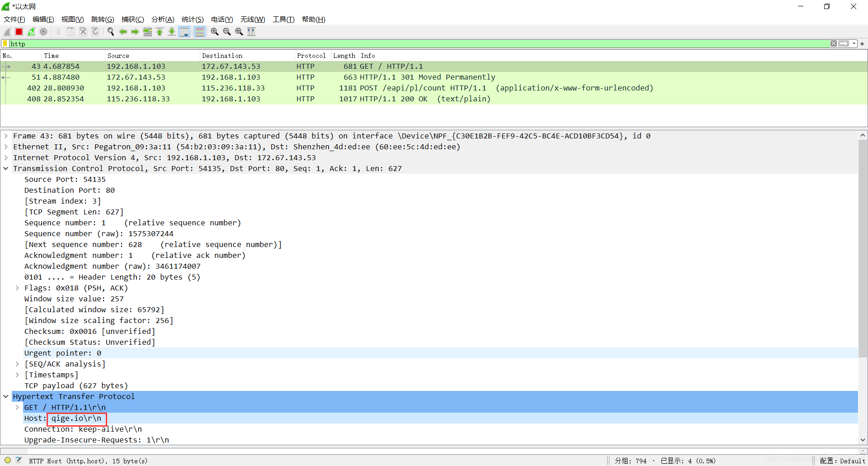The image size is (868, 466).
Task: Jump to the last packet
Action: pos(172,32)
